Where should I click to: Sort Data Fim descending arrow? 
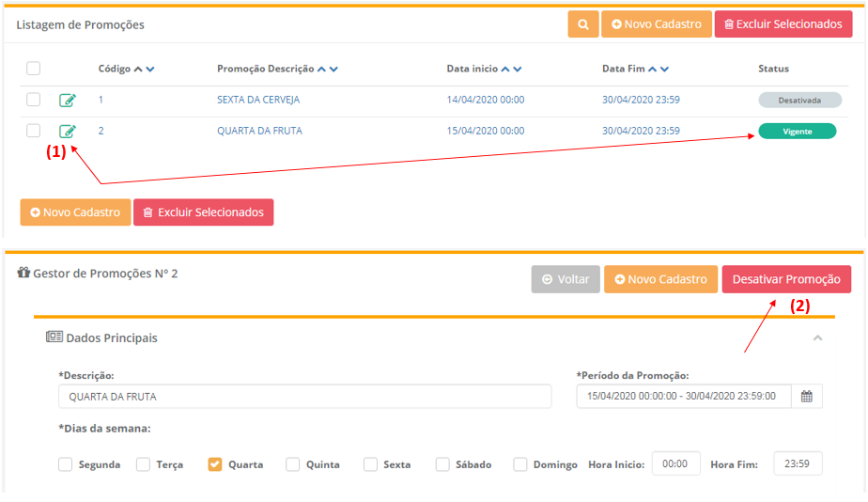tap(664, 69)
